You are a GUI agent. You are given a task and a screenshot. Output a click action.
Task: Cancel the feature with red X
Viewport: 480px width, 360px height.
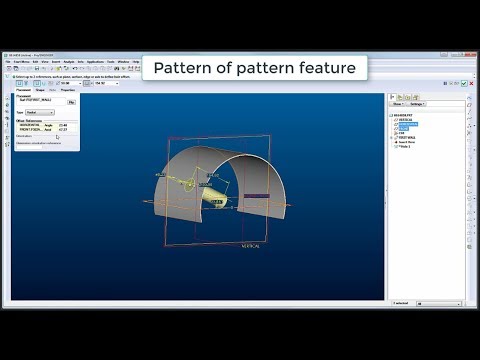point(471,83)
